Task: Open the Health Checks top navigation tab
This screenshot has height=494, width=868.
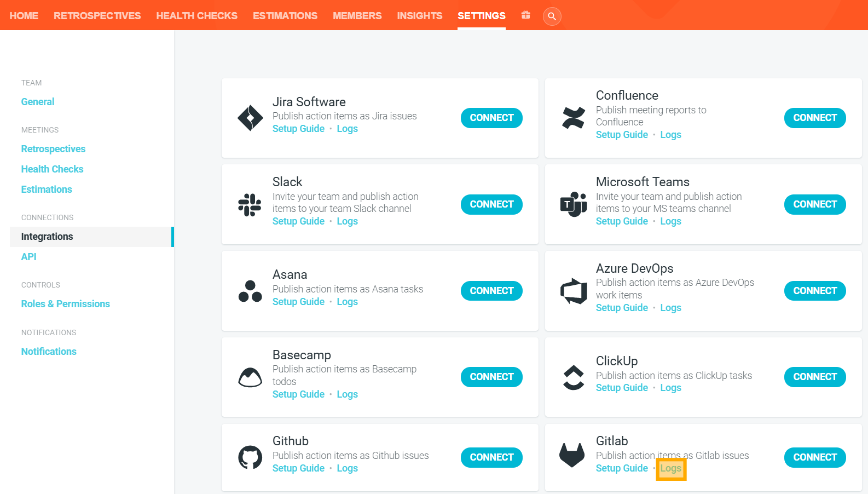Action: [197, 16]
